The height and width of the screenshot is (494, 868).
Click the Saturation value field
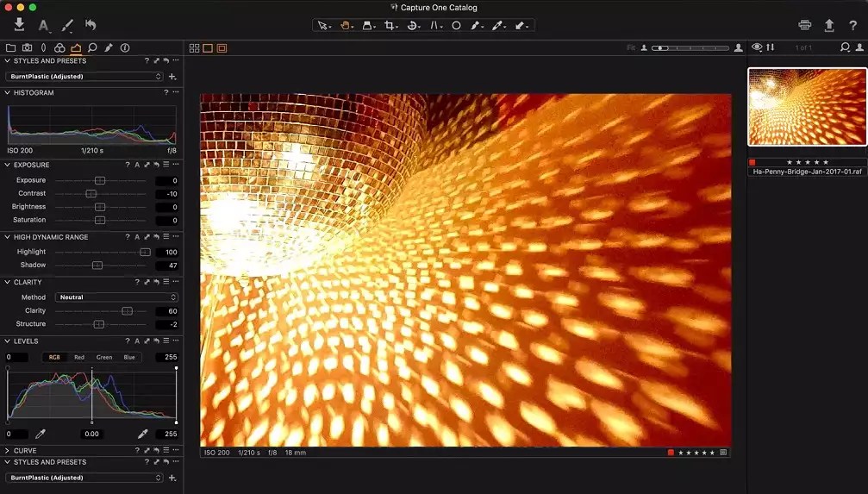coord(166,221)
